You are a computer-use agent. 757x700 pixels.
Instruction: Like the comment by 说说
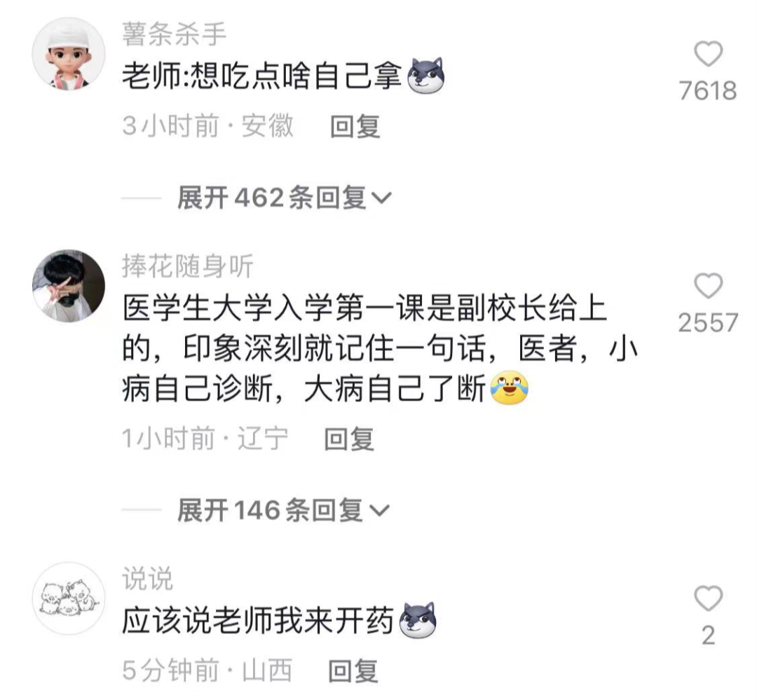point(708,598)
